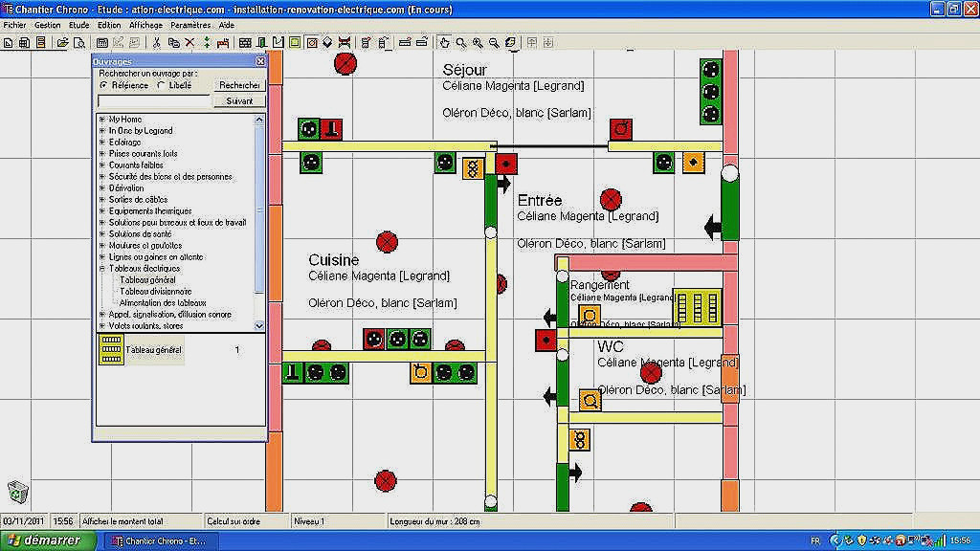Viewport: 980px width, 551px height.
Task: Expand the Courants faibles node
Action: click(x=101, y=165)
